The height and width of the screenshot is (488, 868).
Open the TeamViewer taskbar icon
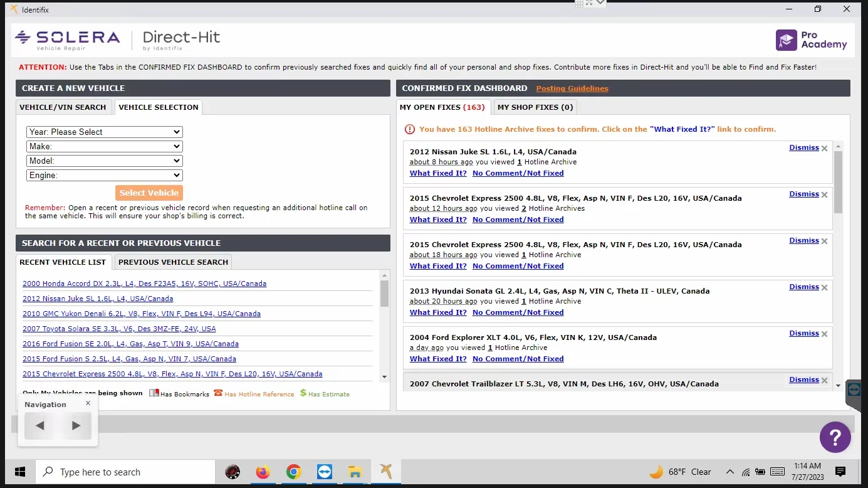[x=325, y=472]
